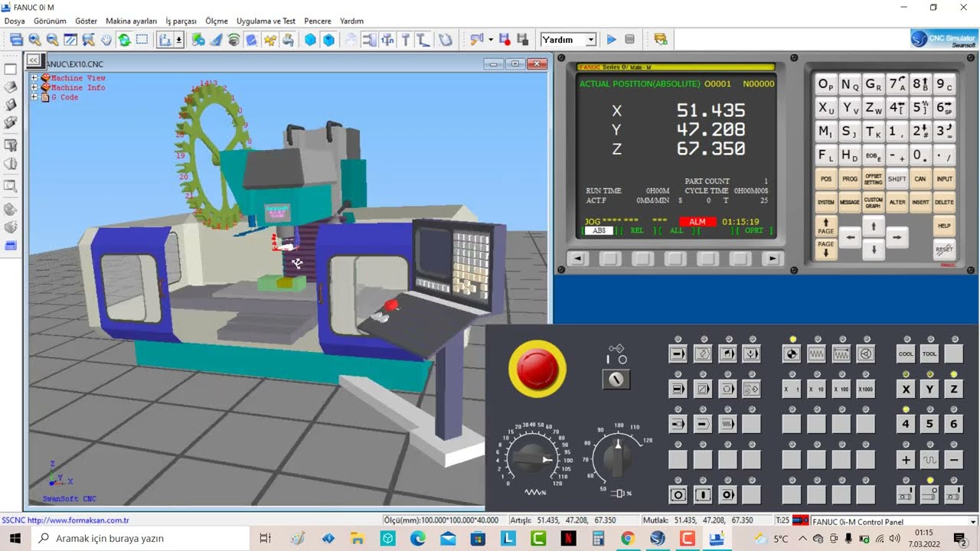Open the Görünüm menu

pyautogui.click(x=51, y=21)
